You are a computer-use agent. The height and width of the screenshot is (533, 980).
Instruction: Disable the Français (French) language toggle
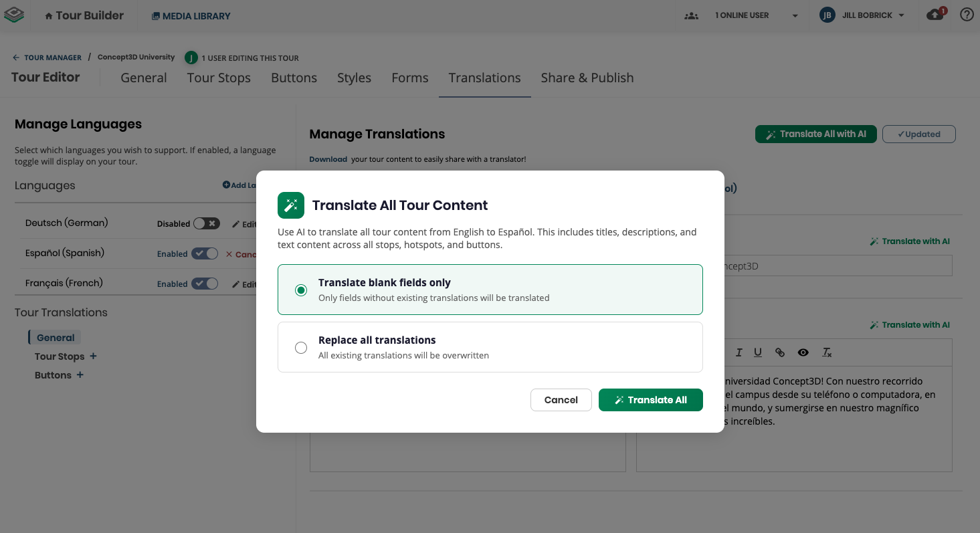205,284
